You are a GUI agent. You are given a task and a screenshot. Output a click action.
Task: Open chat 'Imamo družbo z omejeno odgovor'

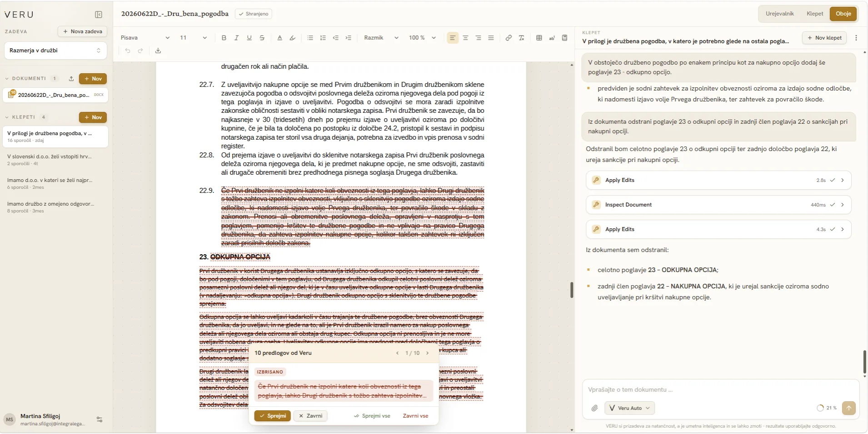55,207
